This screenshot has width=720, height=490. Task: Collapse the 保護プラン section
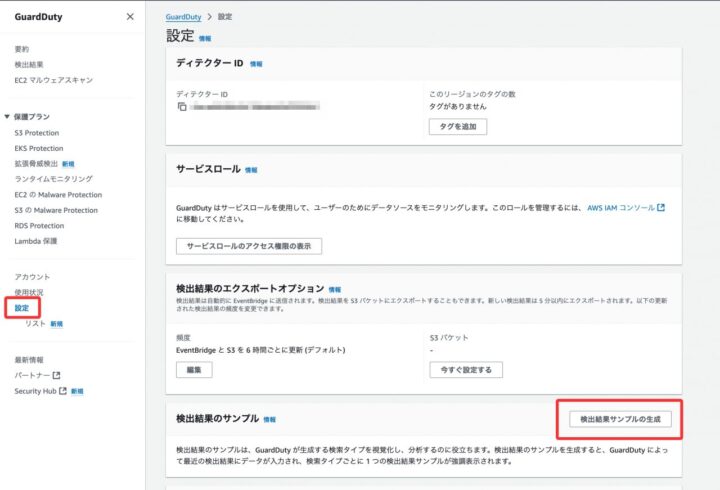[x=8, y=117]
